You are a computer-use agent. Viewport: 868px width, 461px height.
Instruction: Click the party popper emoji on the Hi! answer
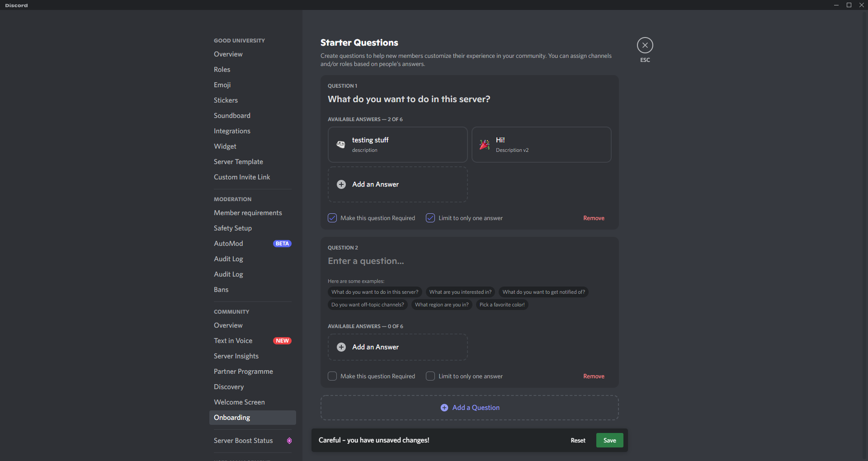point(484,145)
